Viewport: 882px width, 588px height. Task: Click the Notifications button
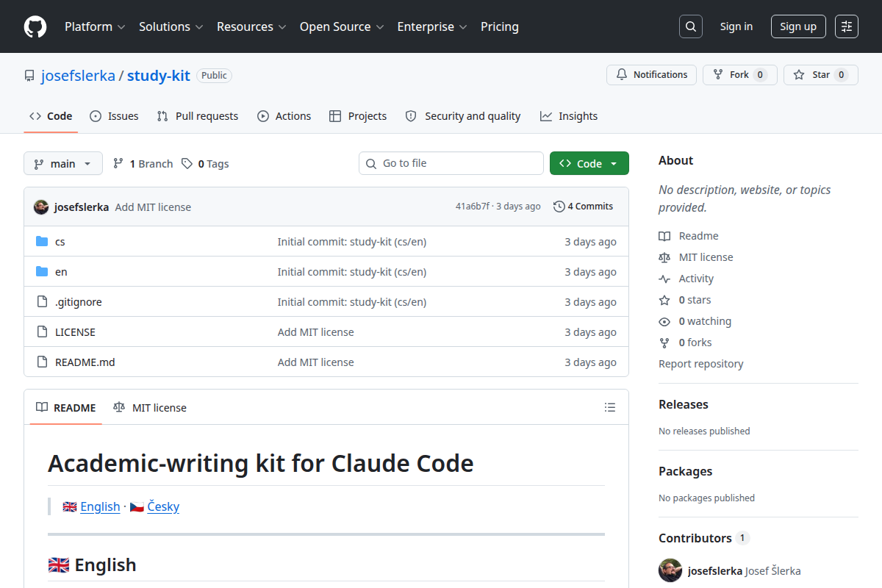click(651, 75)
